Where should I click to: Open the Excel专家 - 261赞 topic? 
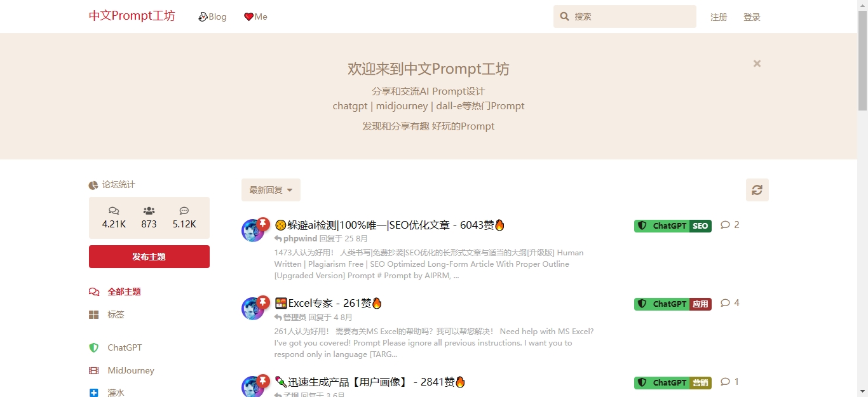point(329,303)
